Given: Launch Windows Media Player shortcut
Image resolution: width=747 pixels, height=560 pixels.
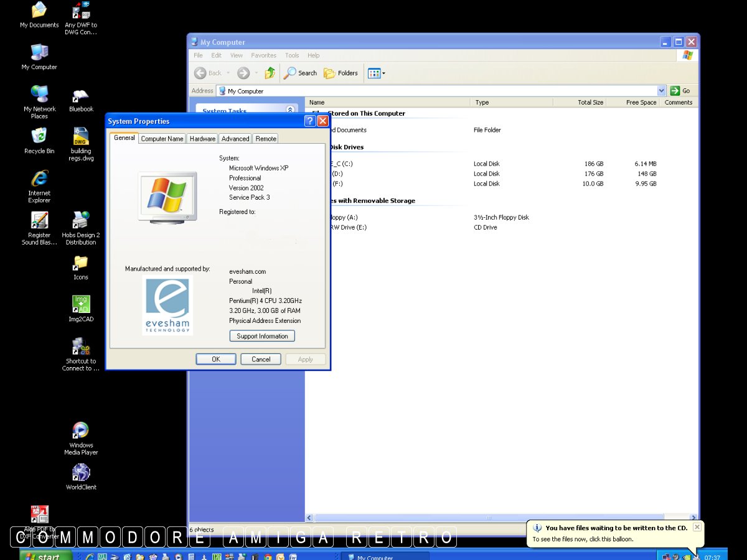Looking at the screenshot, I should click(x=81, y=431).
